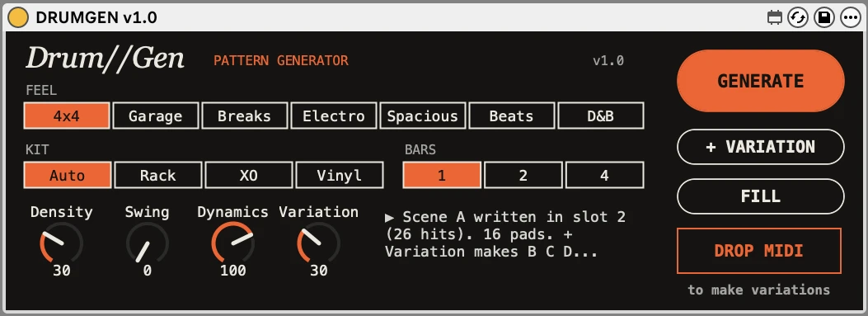The image size is (868, 316).
Task: Click the device view icon in title bar
Action: coord(775,18)
